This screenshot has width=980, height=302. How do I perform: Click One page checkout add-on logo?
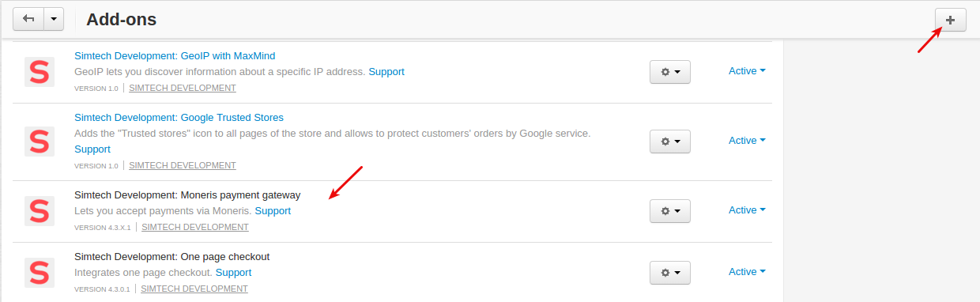[x=39, y=273]
